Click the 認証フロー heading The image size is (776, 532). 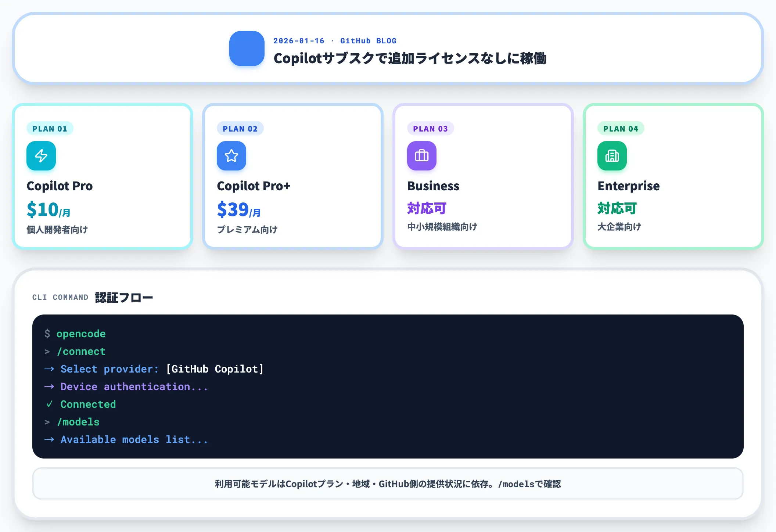click(x=124, y=298)
